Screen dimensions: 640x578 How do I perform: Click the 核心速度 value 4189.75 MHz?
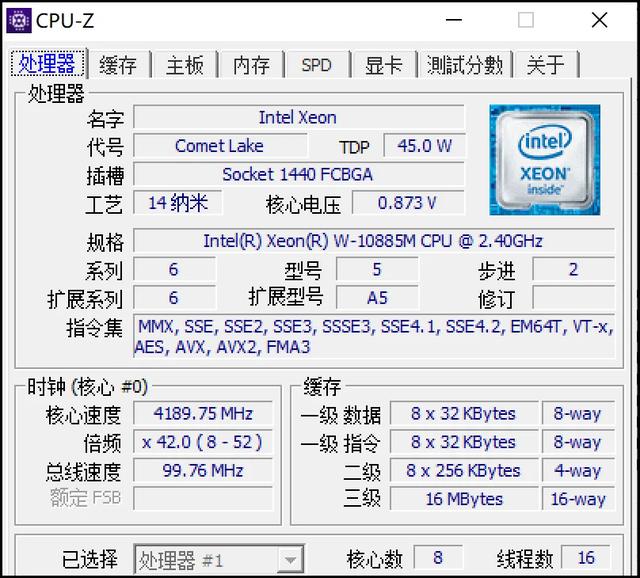click(x=203, y=413)
